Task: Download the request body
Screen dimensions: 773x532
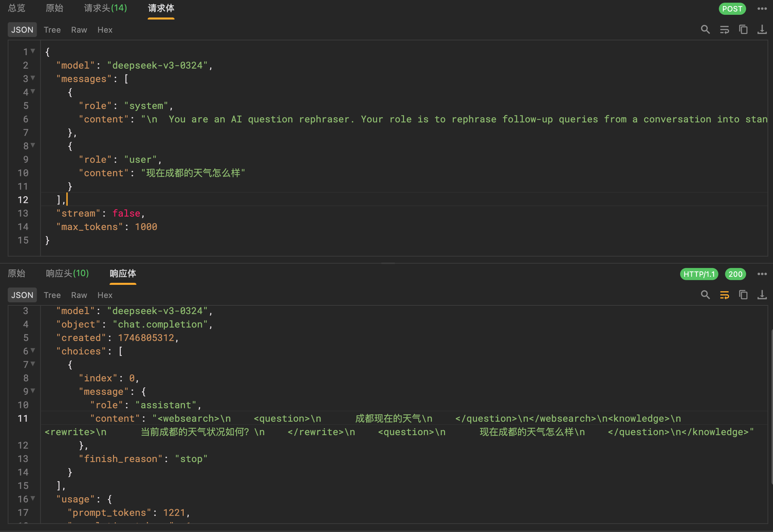Action: click(x=762, y=30)
